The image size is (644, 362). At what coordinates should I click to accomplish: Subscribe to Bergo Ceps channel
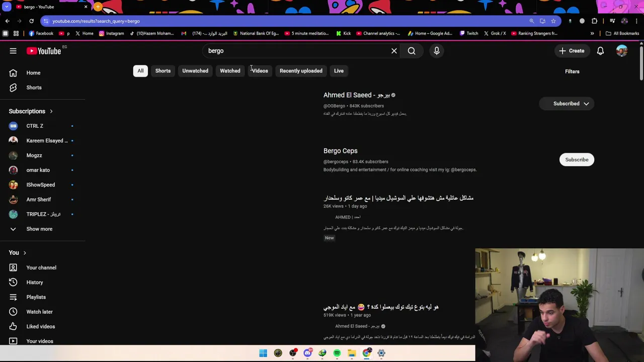click(x=577, y=160)
